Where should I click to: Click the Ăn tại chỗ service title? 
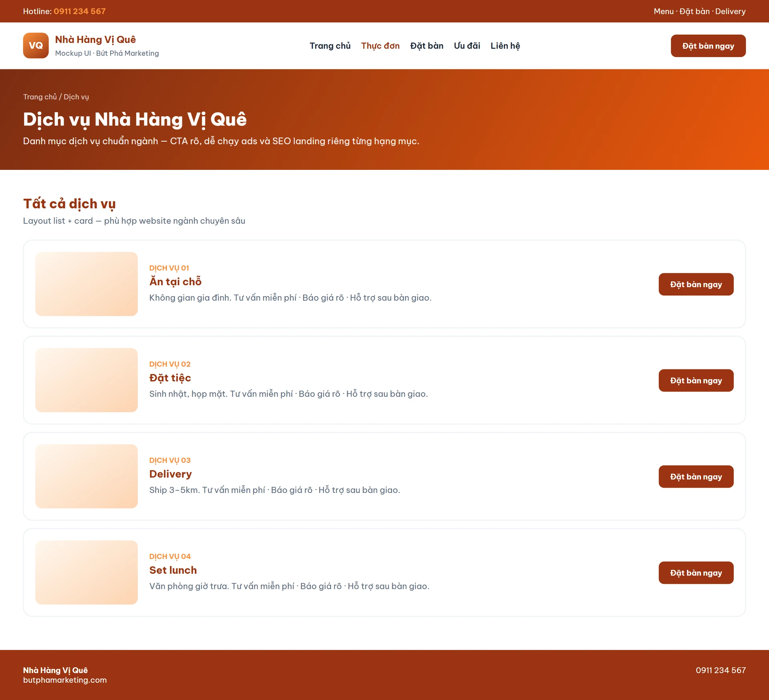[x=175, y=282]
